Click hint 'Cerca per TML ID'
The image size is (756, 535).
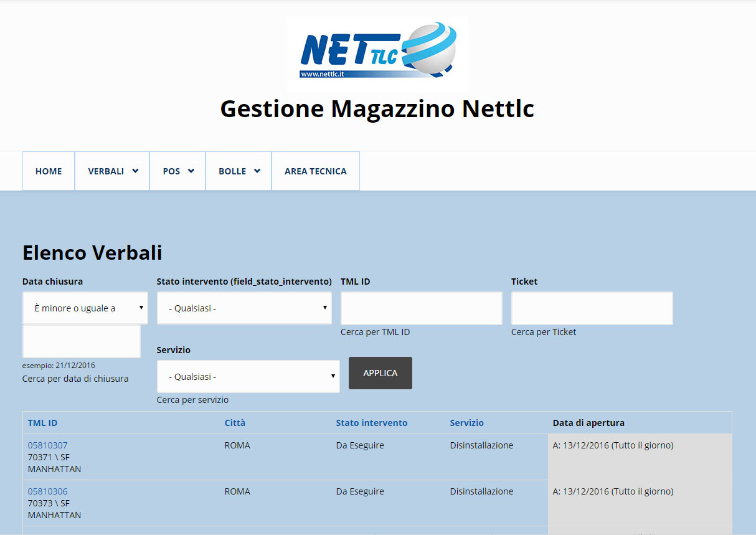pyautogui.click(x=376, y=332)
